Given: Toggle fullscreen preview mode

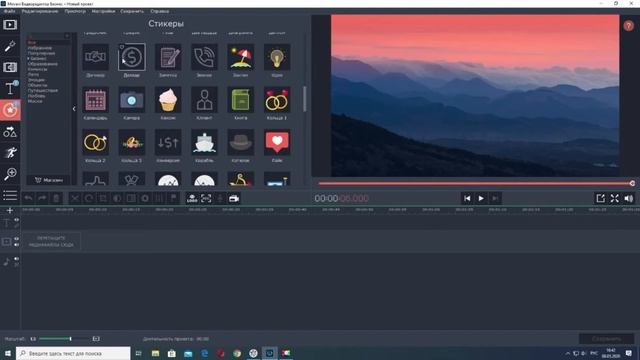Looking at the screenshot, I should pyautogui.click(x=615, y=198).
